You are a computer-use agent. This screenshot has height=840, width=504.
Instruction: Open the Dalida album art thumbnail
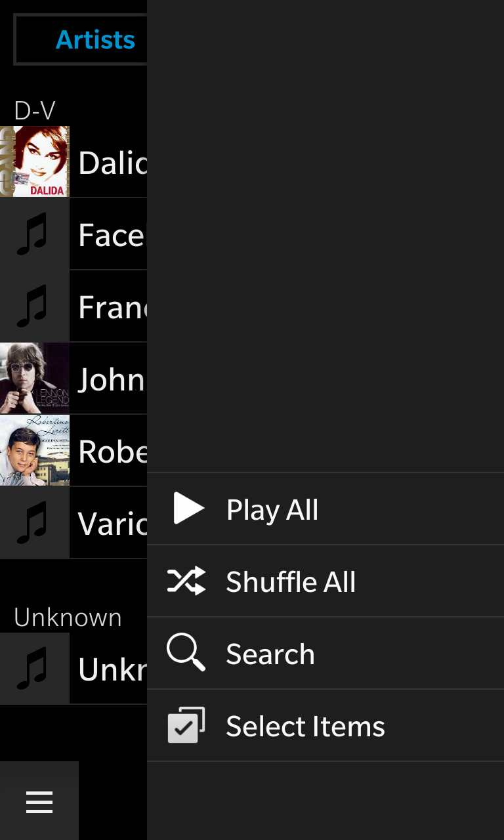(34, 161)
